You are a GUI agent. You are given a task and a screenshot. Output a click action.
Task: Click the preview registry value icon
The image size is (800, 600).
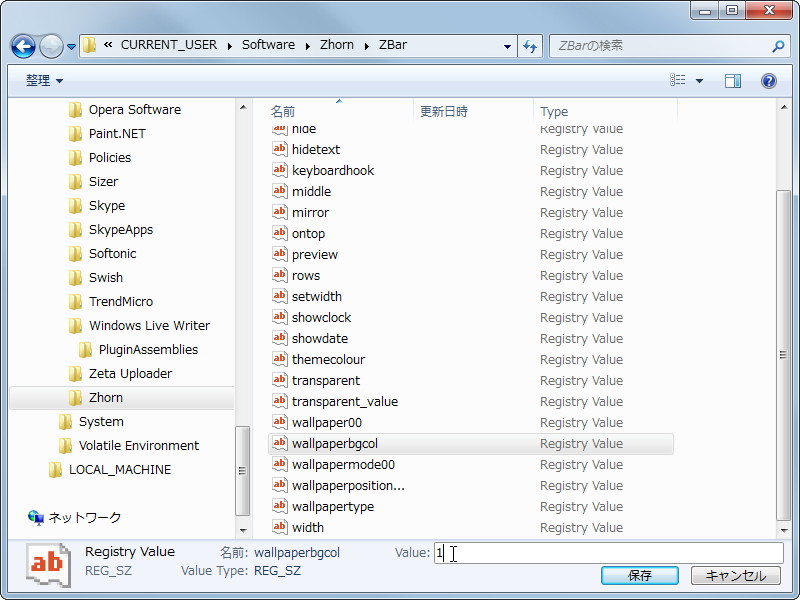click(279, 254)
